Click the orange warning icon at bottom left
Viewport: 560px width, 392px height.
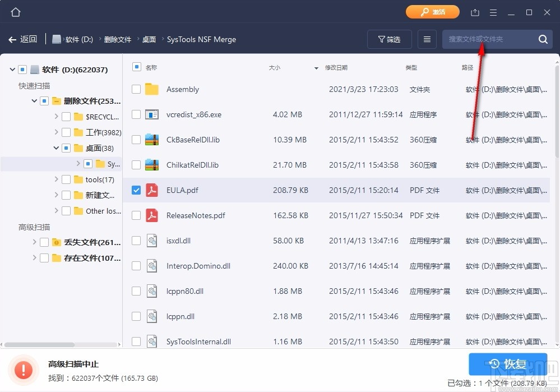click(x=23, y=370)
